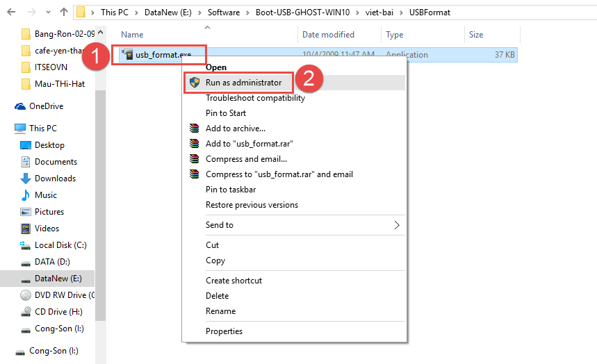
Task: Open the OneDrive cloud icon in sidebar
Action: [x=20, y=106]
